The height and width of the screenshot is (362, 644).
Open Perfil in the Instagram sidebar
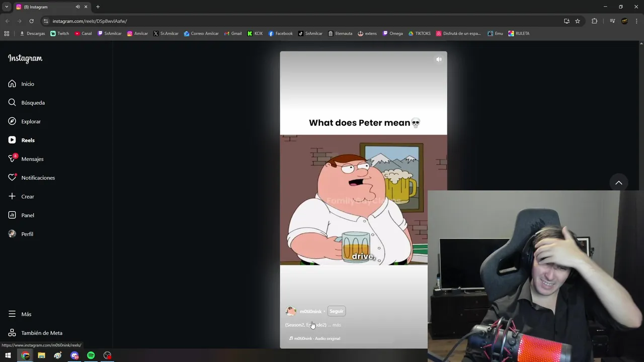click(x=21, y=234)
